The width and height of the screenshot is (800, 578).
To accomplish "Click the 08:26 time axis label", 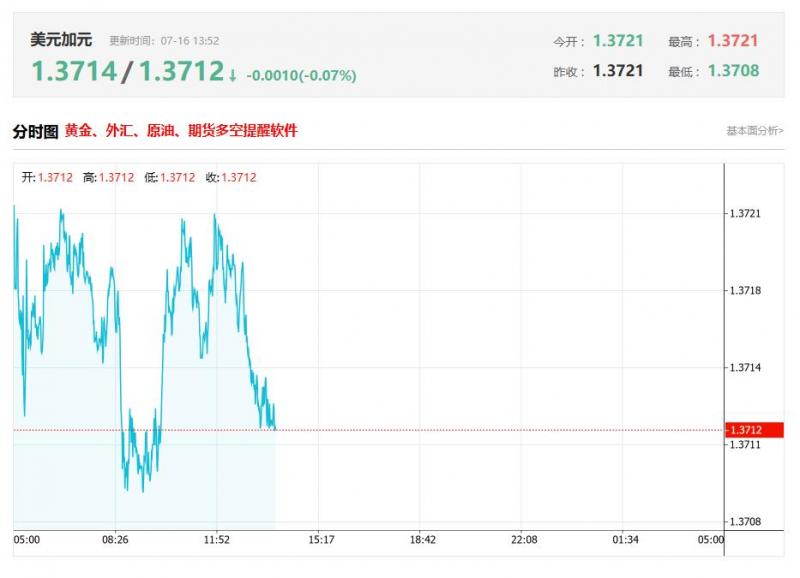I will point(115,540).
